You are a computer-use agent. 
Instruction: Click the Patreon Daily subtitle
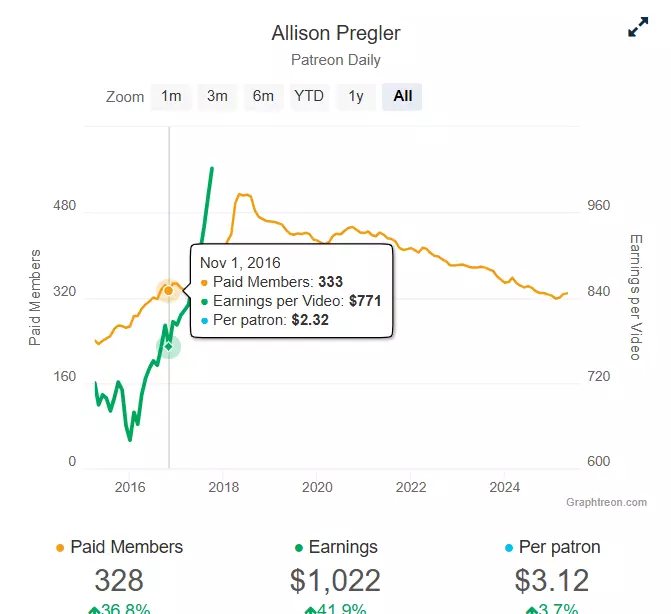pos(336,60)
